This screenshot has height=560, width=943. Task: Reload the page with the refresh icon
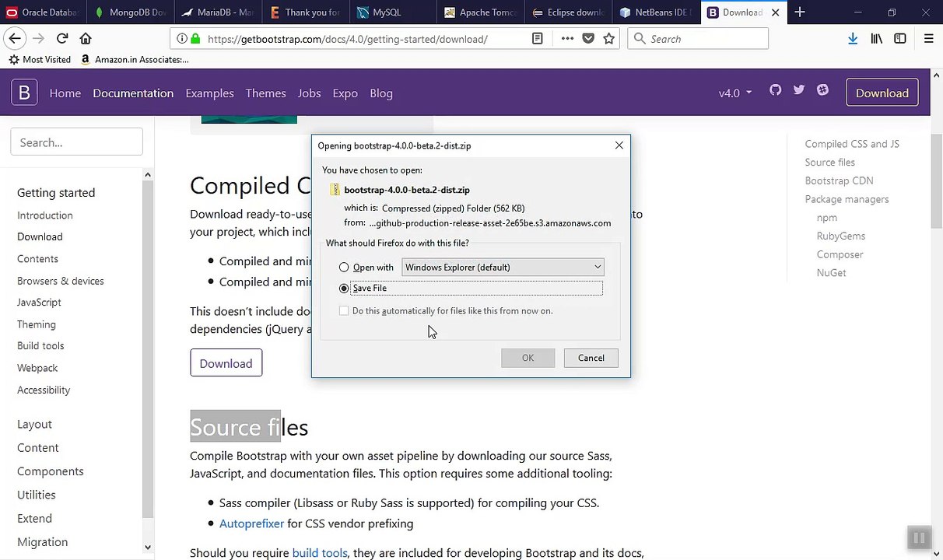[x=62, y=38]
